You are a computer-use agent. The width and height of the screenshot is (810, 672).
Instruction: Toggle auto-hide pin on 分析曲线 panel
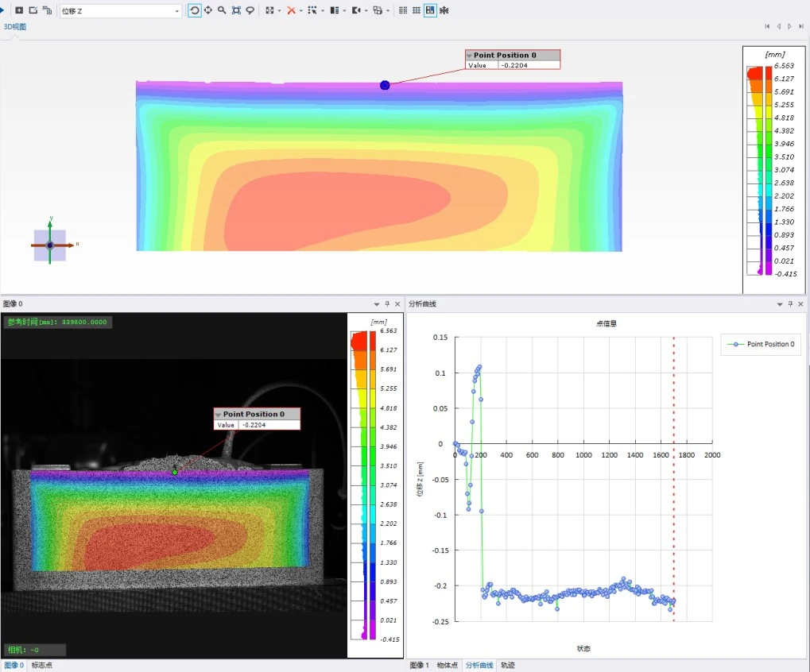click(x=790, y=304)
